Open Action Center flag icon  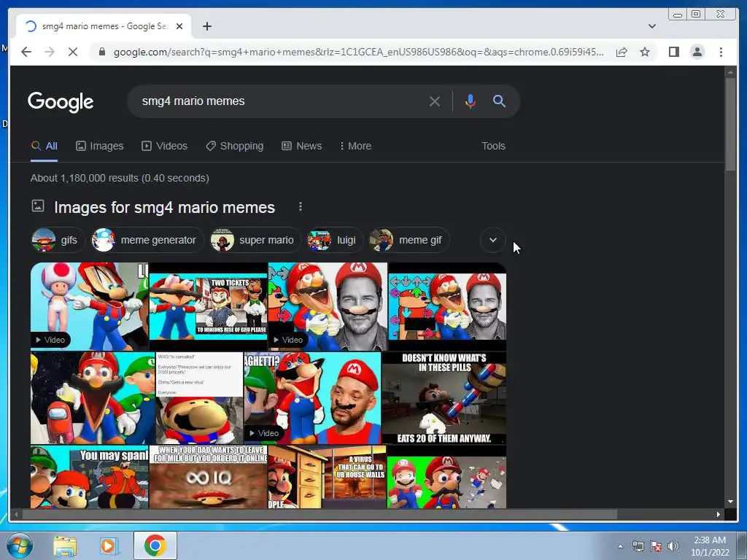(x=656, y=546)
